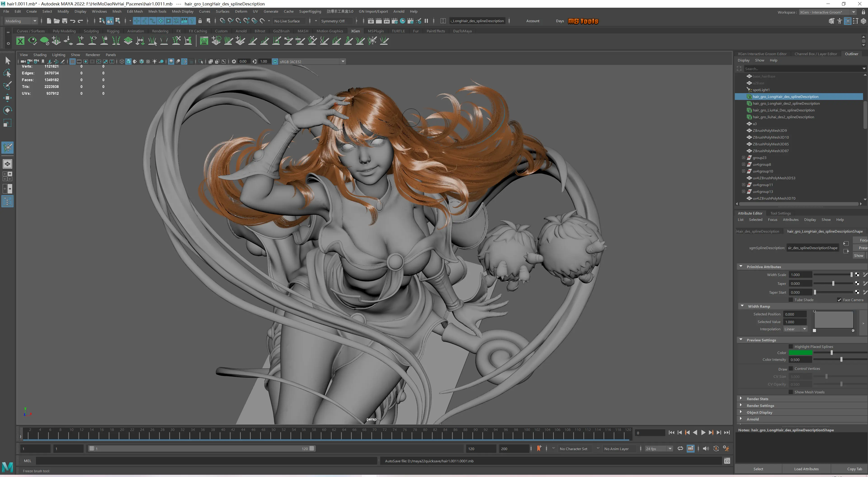This screenshot has height=477, width=868.
Task: Click the redo arrow icon
Action: [80, 21]
